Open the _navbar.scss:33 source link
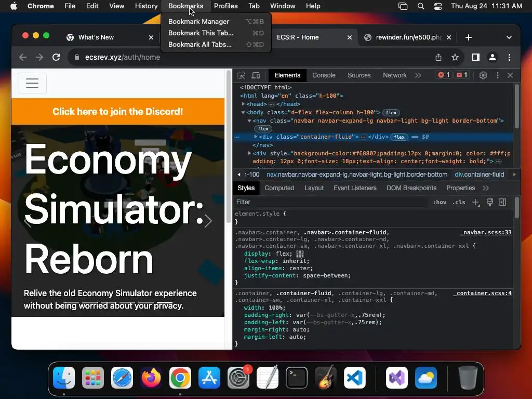The image size is (532, 399). click(486, 232)
